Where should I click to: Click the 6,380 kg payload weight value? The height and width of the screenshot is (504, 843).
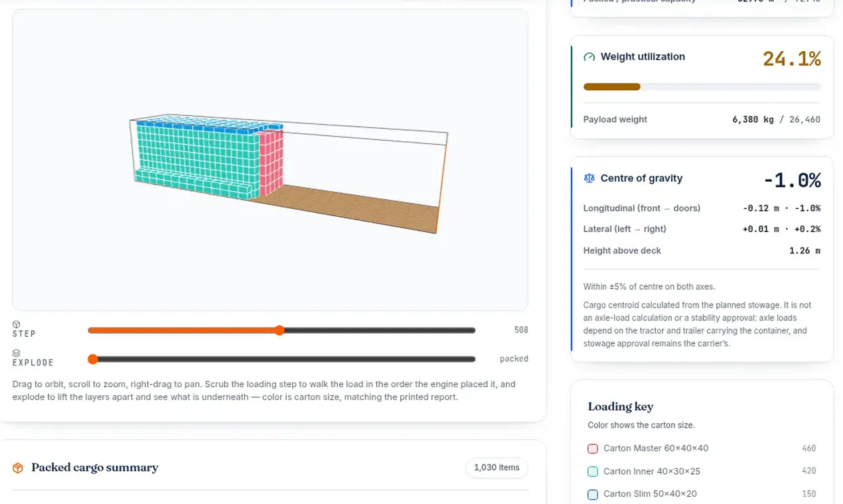(x=753, y=120)
